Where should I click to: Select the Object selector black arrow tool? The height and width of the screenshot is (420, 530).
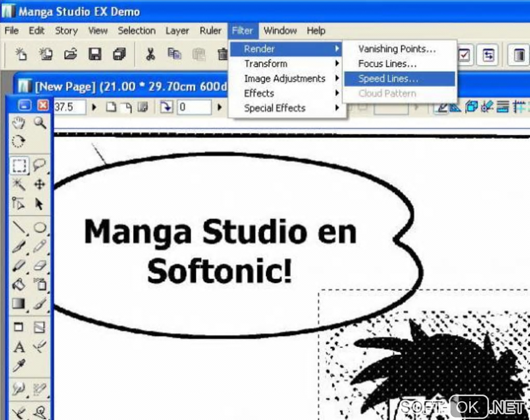(40, 204)
